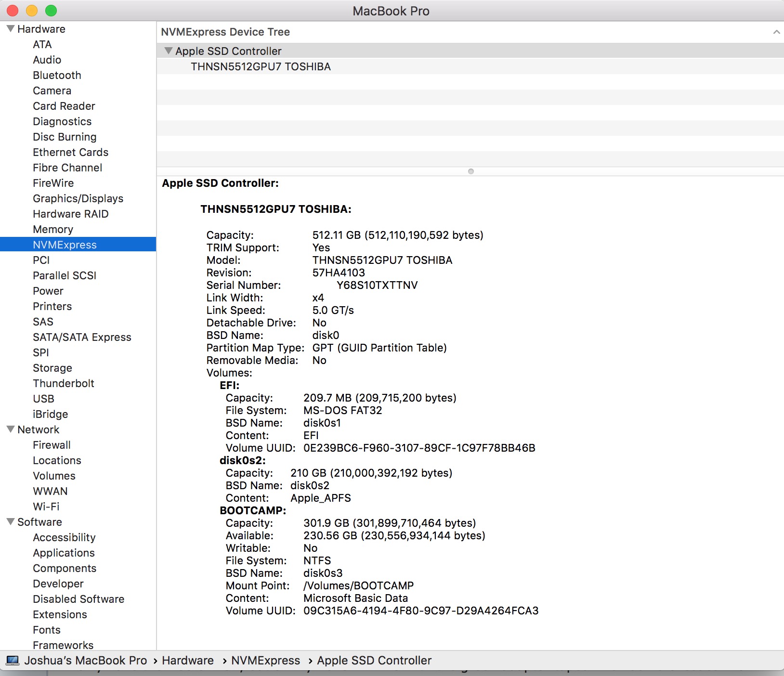This screenshot has width=784, height=676.
Task: Collapse the Apple SSD Controller tree node
Action: coord(168,51)
